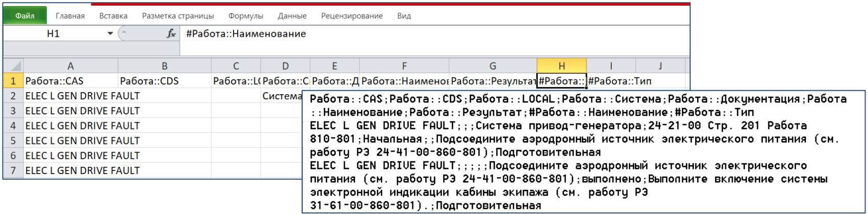Open the Данные ribbon tab
This screenshot has height=214, width=868.
292,16
